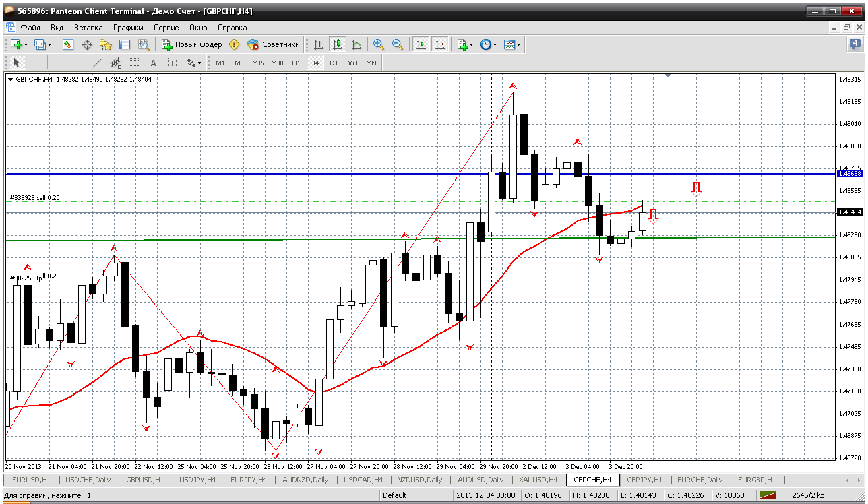Select the Fibonacci Retracement tool
Image resolution: width=868 pixels, height=504 pixels.
134,63
